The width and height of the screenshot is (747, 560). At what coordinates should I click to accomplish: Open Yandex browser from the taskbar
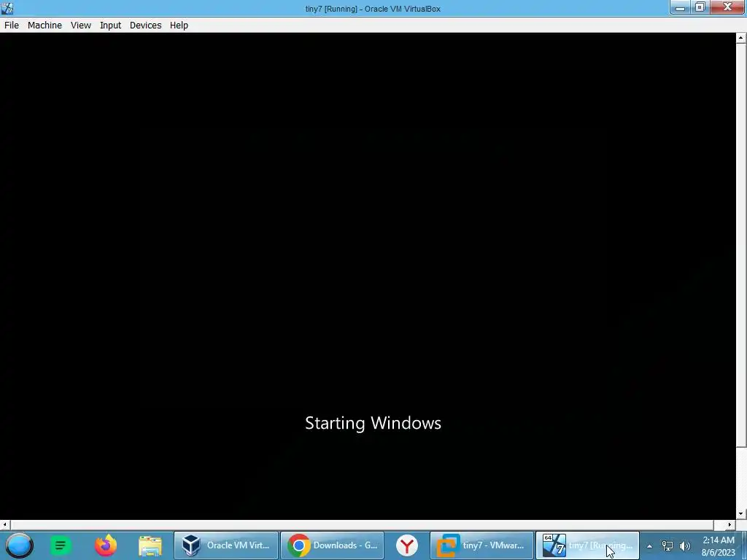[x=407, y=545]
